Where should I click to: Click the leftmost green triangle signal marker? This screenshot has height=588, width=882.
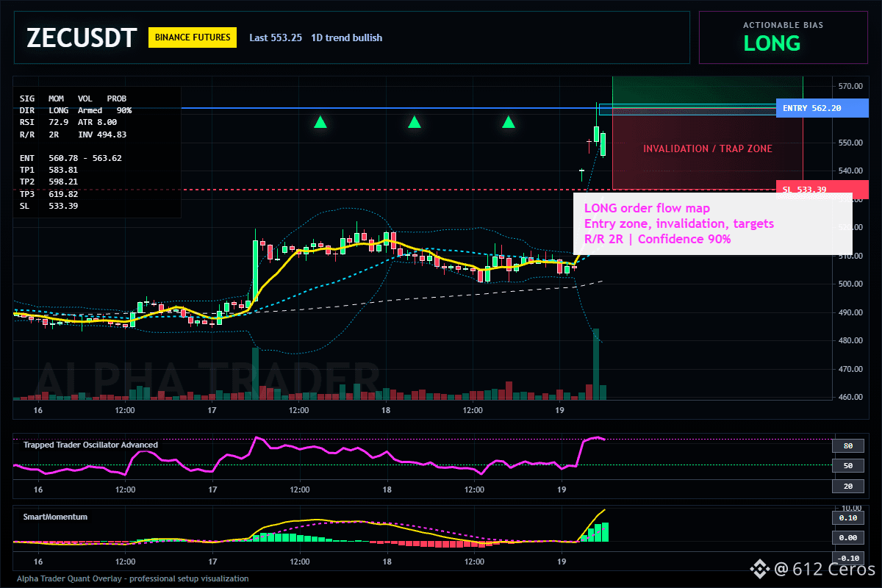[320, 122]
